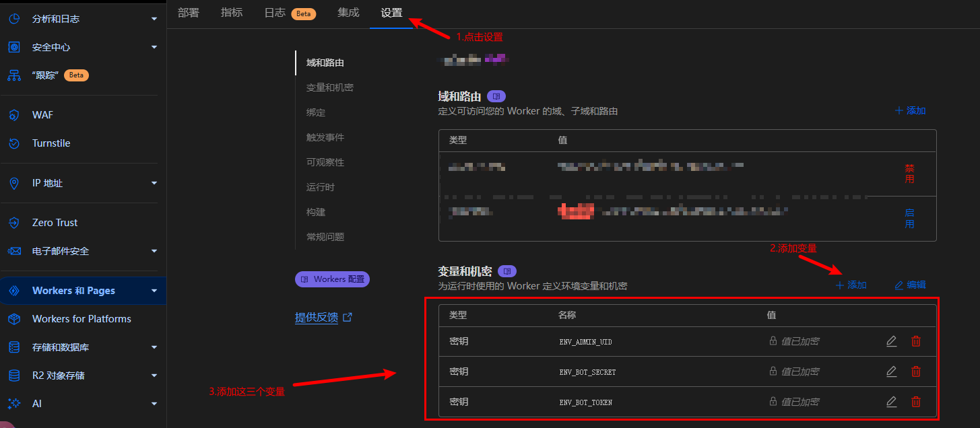
Task: Select the 设置 tab
Action: [x=391, y=13]
